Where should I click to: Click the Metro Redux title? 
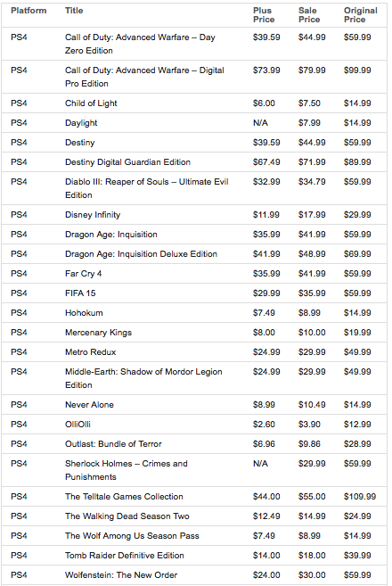click(90, 352)
